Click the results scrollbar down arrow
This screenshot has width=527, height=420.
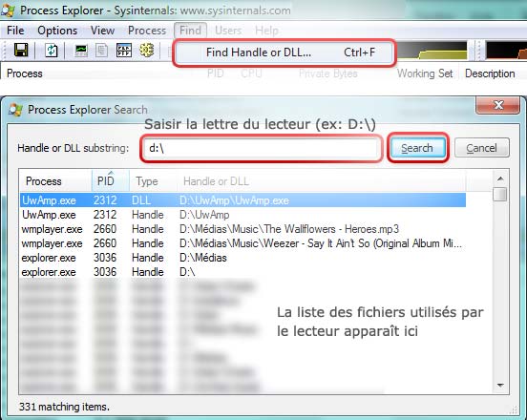500,385
